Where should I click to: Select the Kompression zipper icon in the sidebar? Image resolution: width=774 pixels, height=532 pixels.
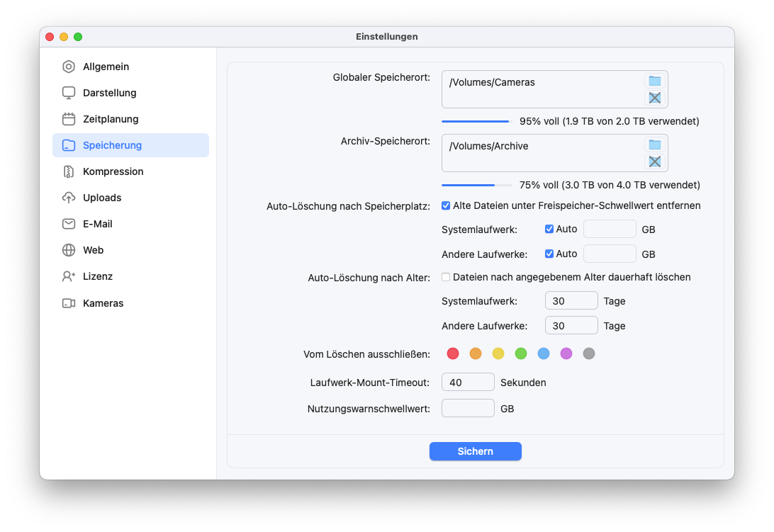[x=68, y=171]
